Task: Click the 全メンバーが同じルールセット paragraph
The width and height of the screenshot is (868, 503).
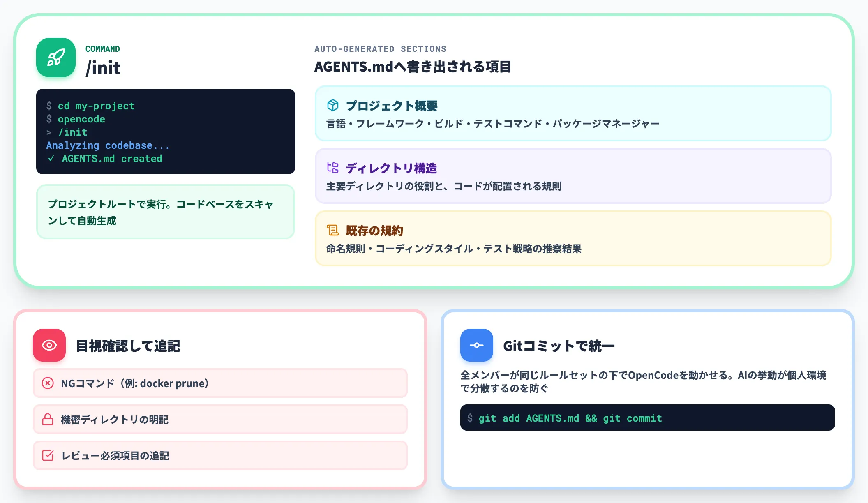Action: pyautogui.click(x=643, y=382)
